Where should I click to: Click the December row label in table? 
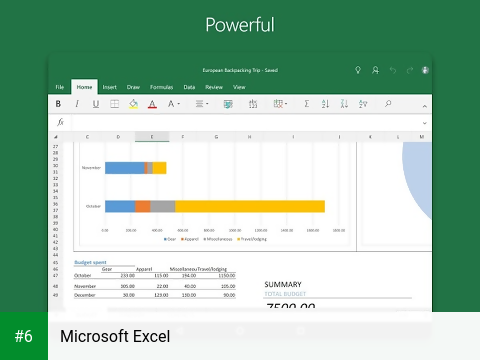point(85,295)
